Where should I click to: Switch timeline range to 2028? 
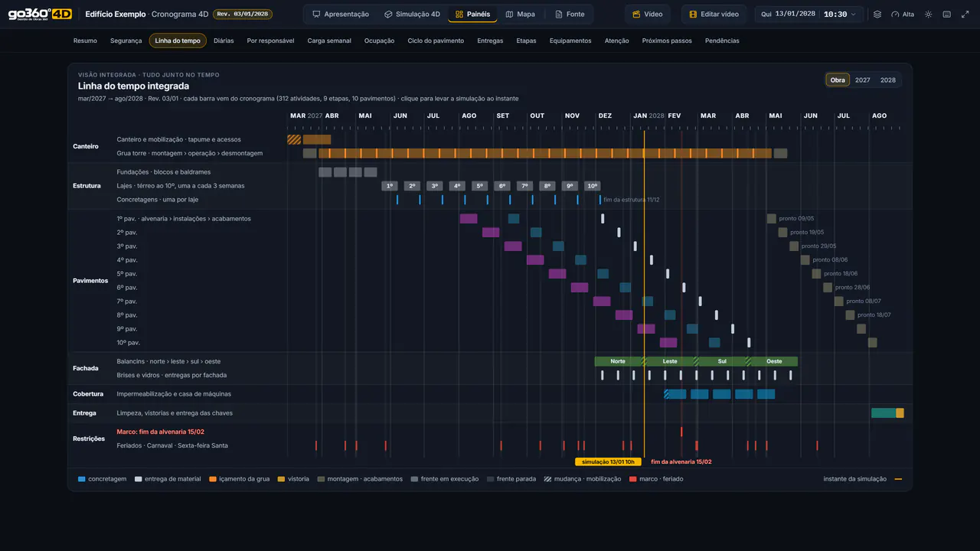tap(888, 80)
